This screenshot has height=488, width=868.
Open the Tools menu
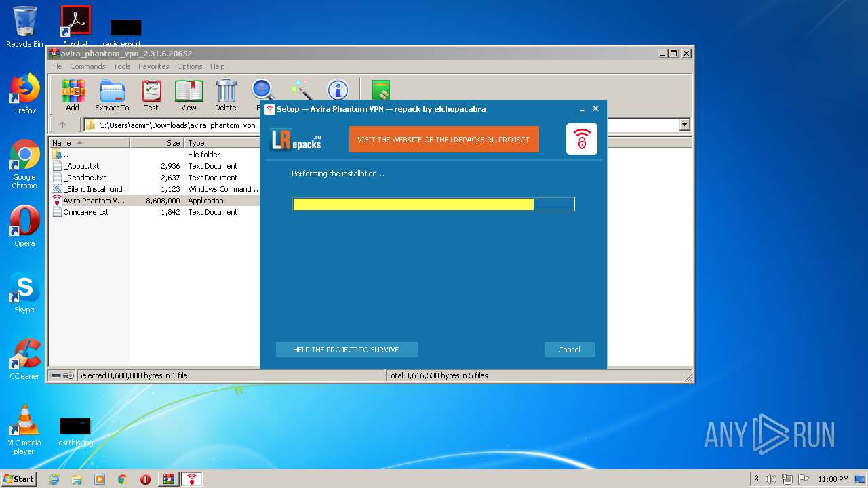pos(122,66)
